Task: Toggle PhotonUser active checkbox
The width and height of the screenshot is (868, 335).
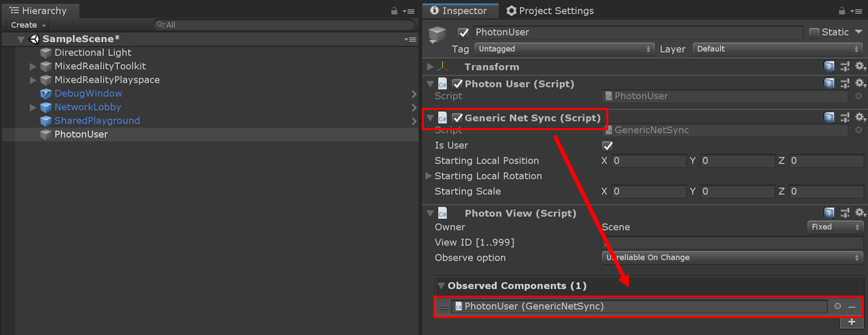Action: point(464,33)
